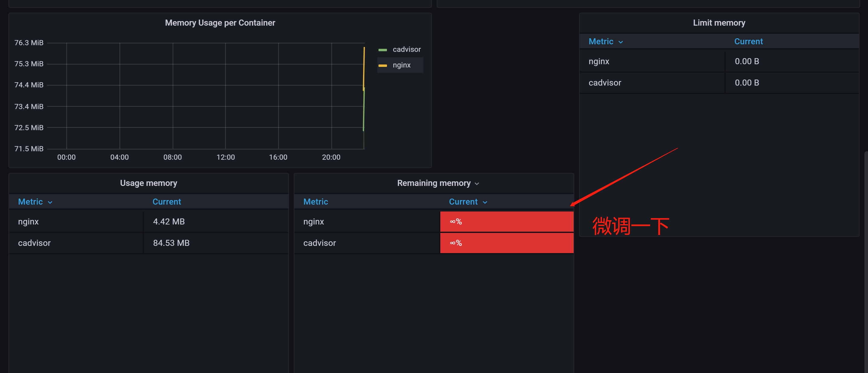Image resolution: width=868 pixels, height=373 pixels.
Task: Sort Limit memory table by Metric
Action: (x=600, y=41)
